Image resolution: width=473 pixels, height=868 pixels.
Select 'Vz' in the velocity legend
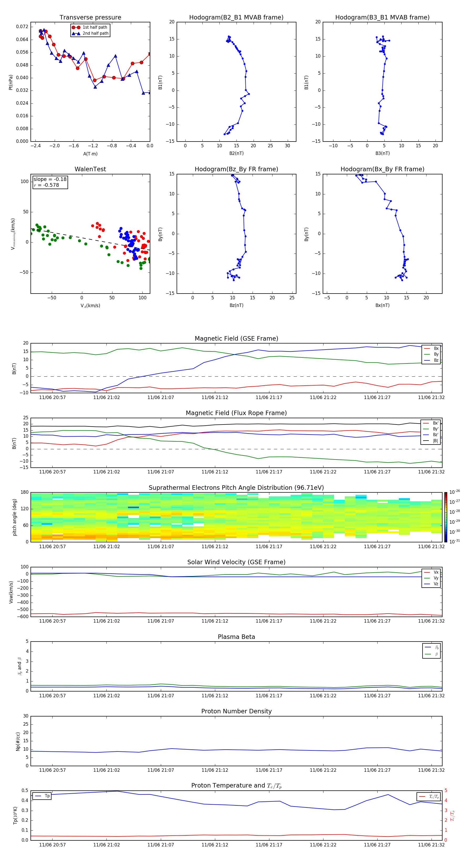[x=431, y=584]
